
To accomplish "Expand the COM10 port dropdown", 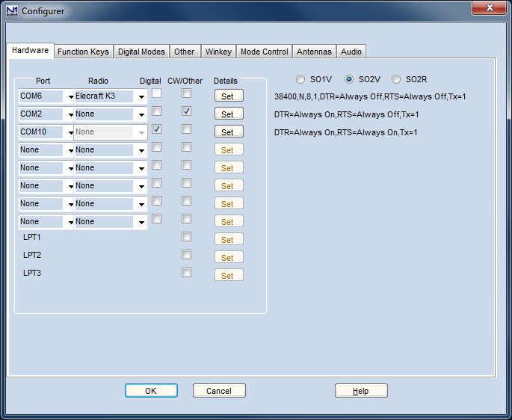I will click(70, 132).
